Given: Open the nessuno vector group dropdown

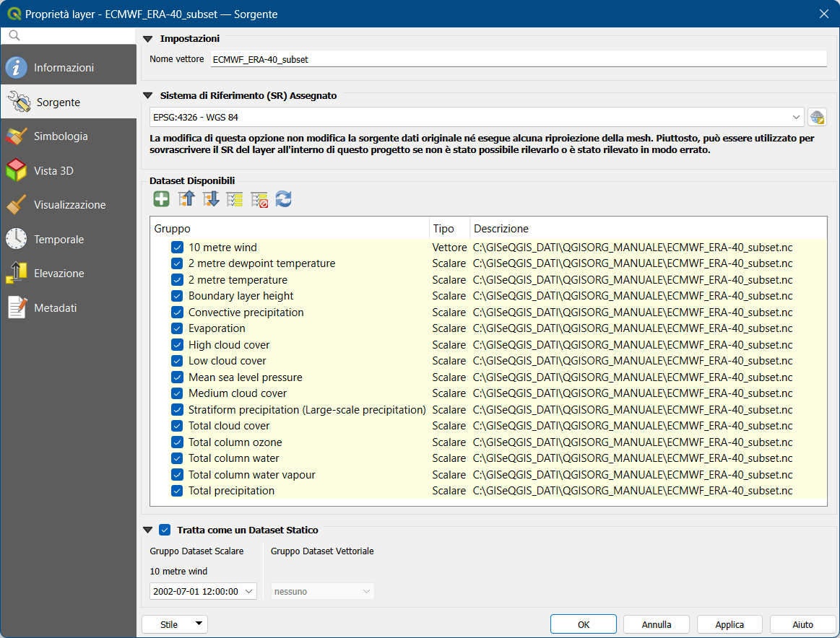Looking at the screenshot, I should pos(323,591).
